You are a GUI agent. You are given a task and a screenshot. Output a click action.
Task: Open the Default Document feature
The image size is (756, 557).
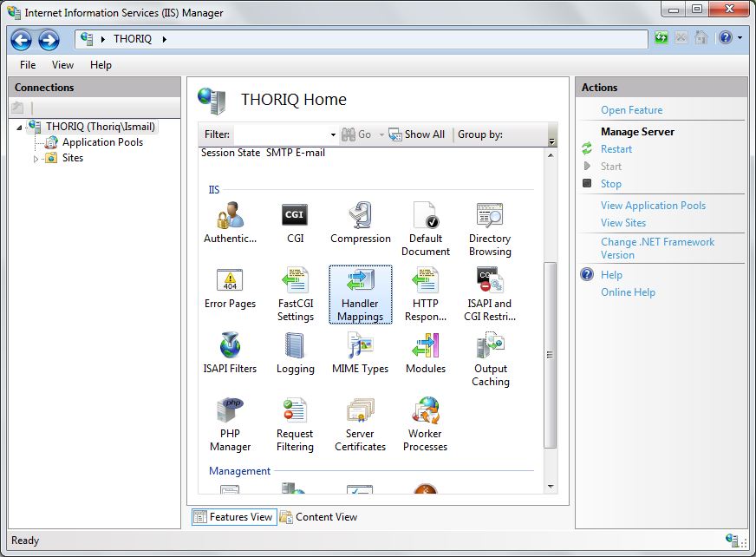(x=425, y=217)
